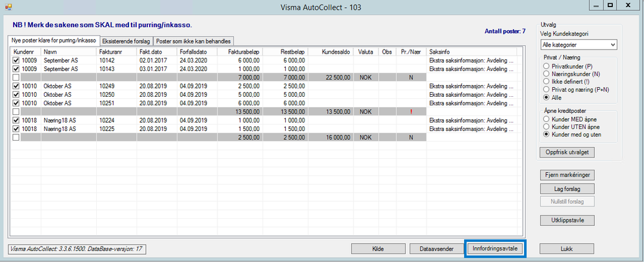
Task: Open Poster som ikke kan behandles tab
Action: [x=194, y=41]
